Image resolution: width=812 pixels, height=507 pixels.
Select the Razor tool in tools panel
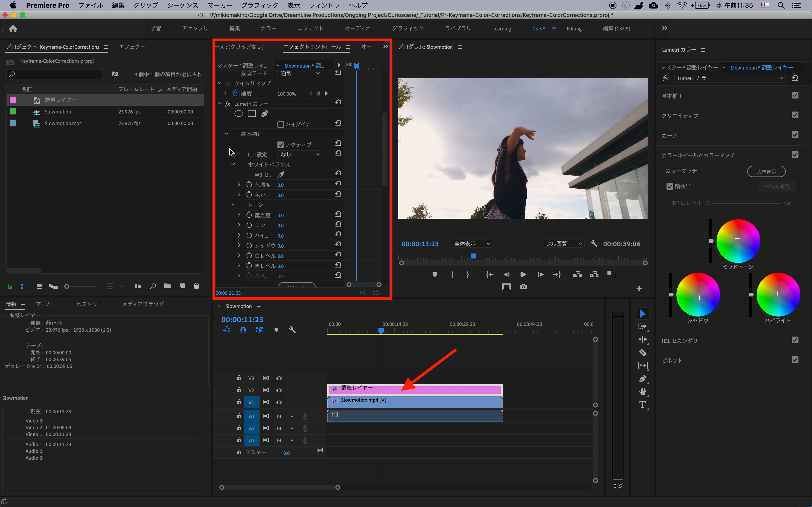pos(643,352)
